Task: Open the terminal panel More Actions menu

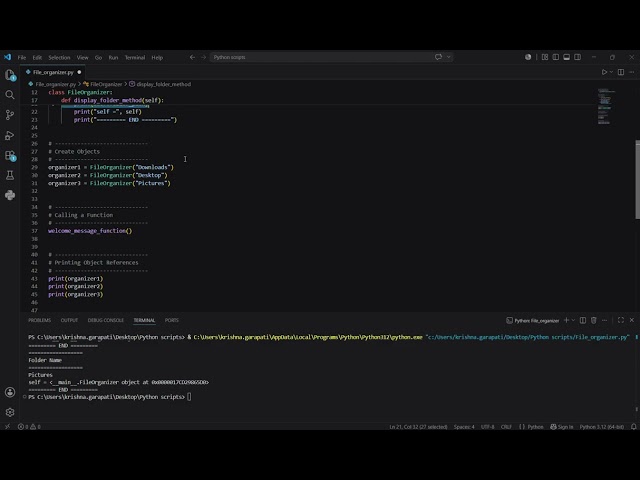Action: click(x=605, y=320)
